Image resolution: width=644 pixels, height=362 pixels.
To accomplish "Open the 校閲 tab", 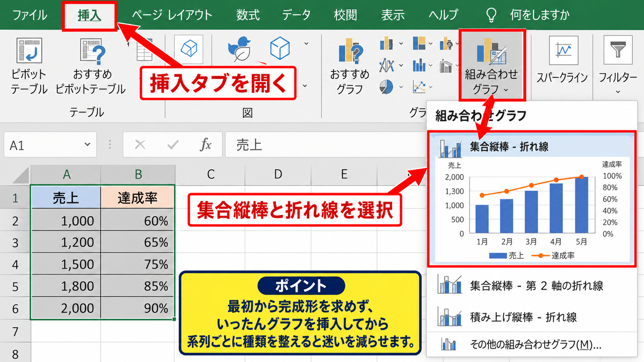I will [345, 15].
